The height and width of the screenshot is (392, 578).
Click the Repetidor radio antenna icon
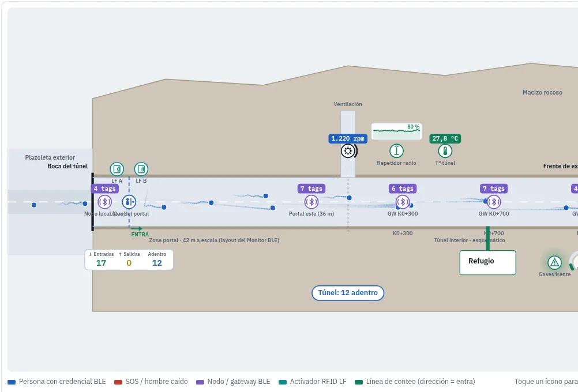click(x=397, y=150)
